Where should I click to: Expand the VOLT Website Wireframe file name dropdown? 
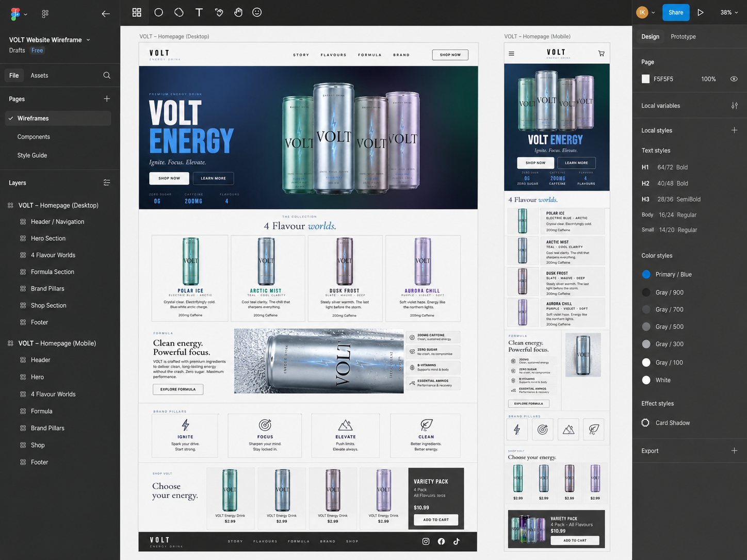[x=88, y=40]
